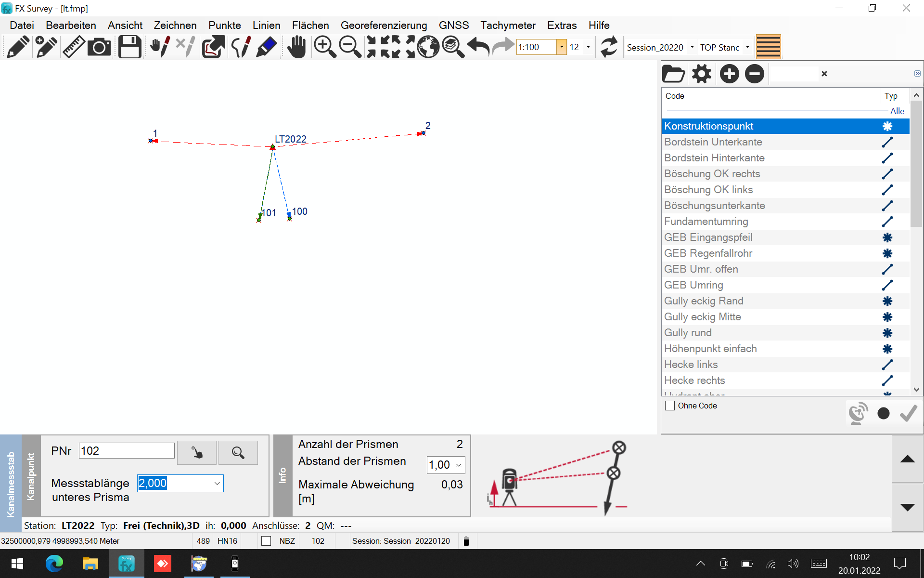
Task: Open the Georeferenzierung menu
Action: coord(384,25)
